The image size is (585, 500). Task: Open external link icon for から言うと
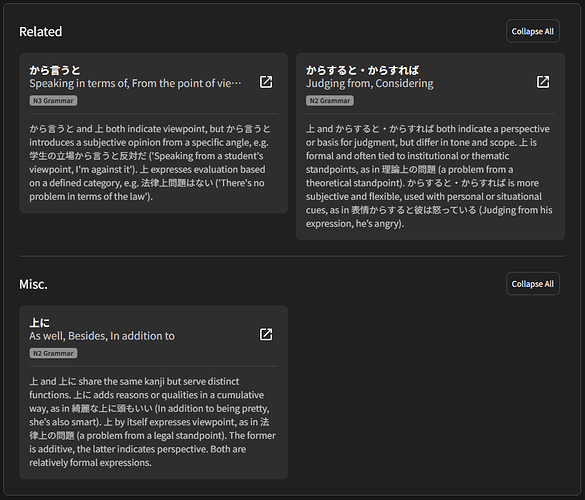click(266, 82)
